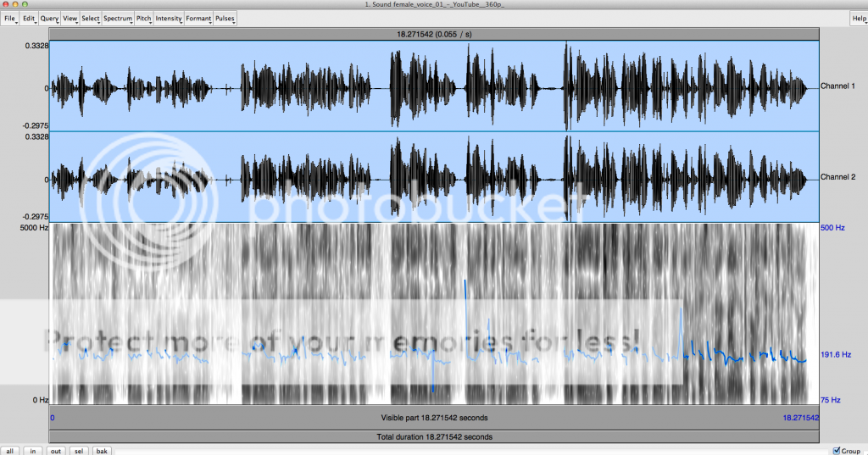Zoom to selection with 'sel' button
This screenshot has width=868, height=455.
click(79, 451)
